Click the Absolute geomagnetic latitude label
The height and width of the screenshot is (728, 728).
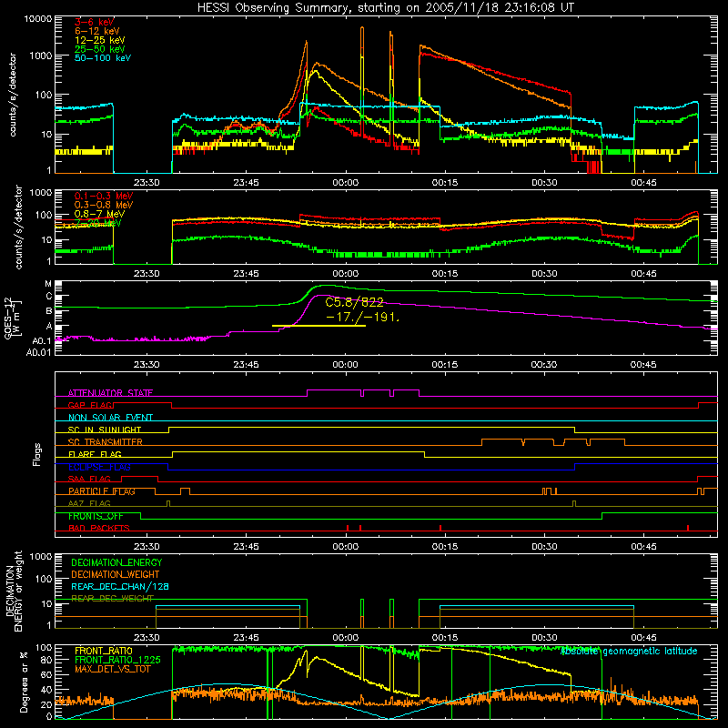[x=629, y=652]
